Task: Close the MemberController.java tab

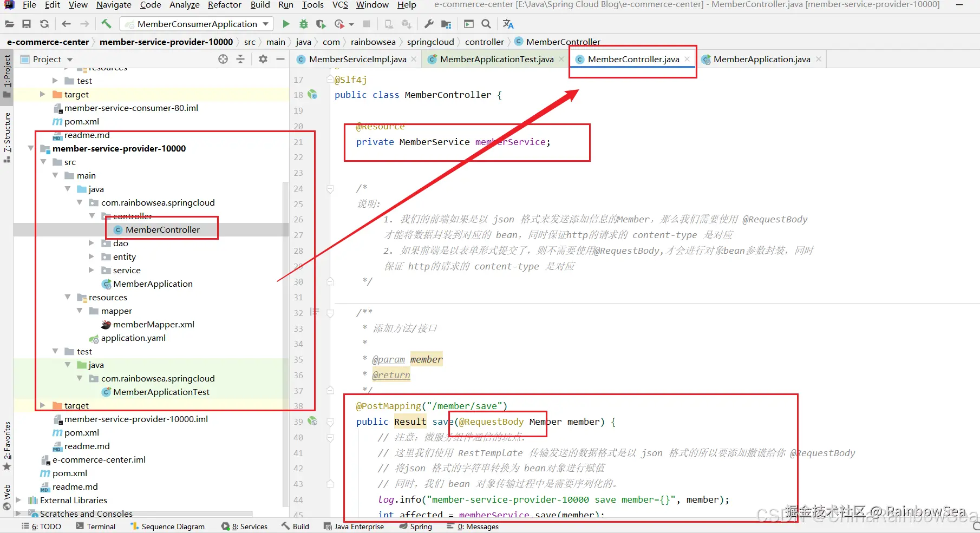Action: coord(687,59)
